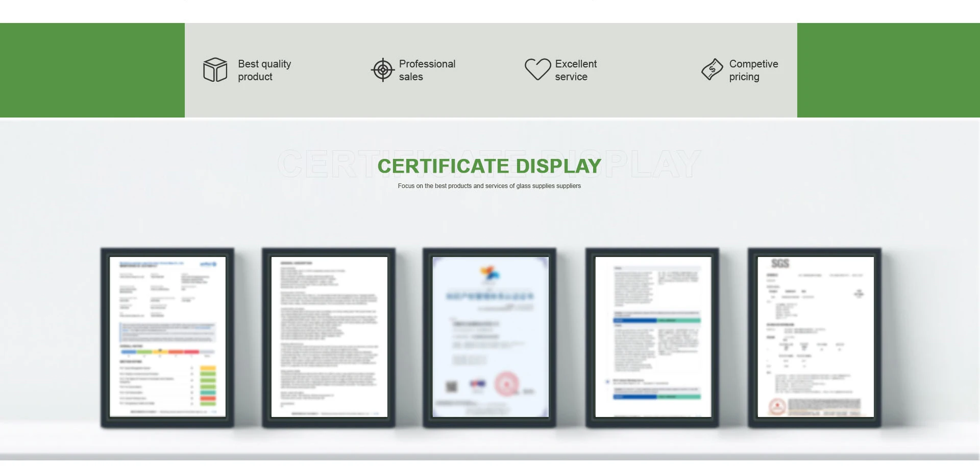Open the first certificate with colored rating bars
The image size is (980, 466).
[167, 337]
